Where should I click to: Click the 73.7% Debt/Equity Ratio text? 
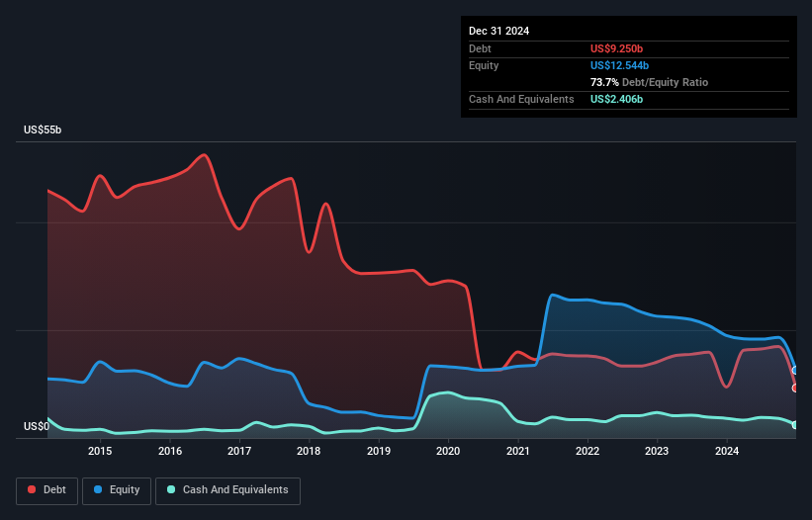(649, 82)
